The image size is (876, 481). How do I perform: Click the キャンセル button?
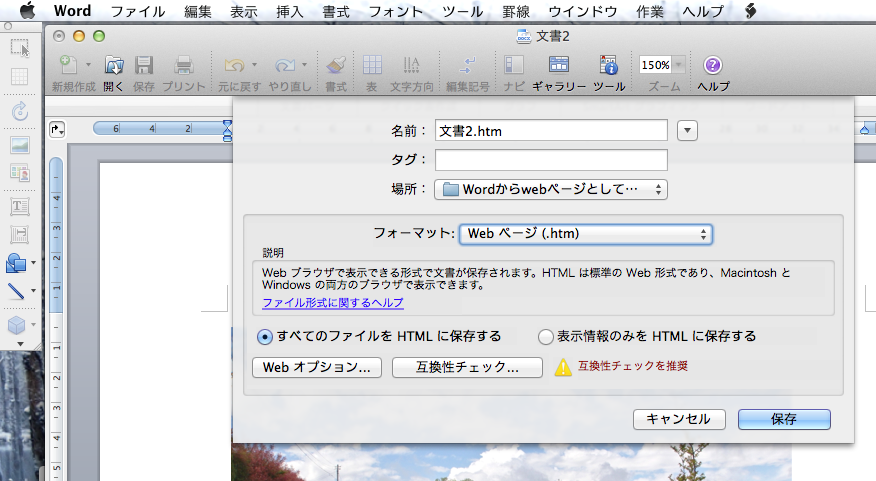point(679,419)
